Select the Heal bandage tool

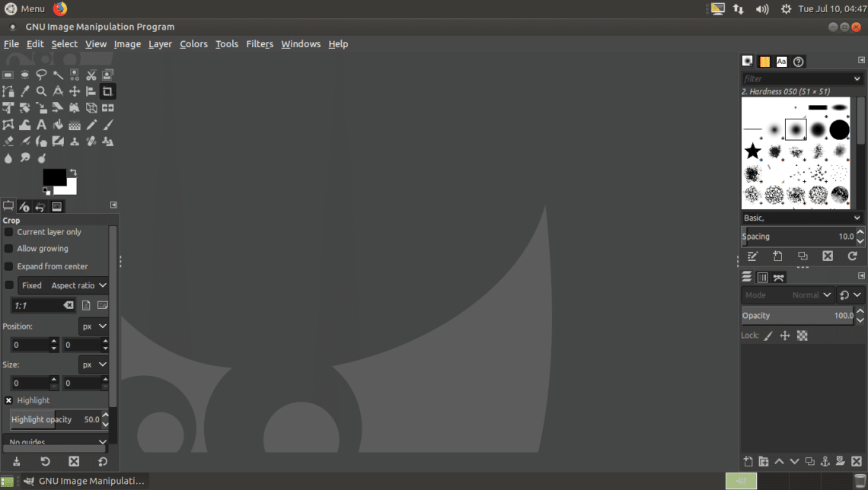click(x=91, y=142)
